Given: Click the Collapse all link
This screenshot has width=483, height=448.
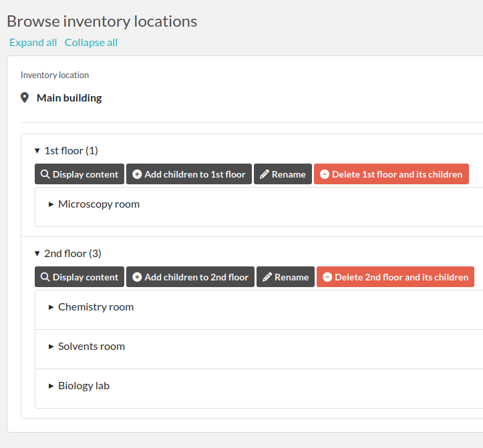Looking at the screenshot, I should click(x=91, y=43).
